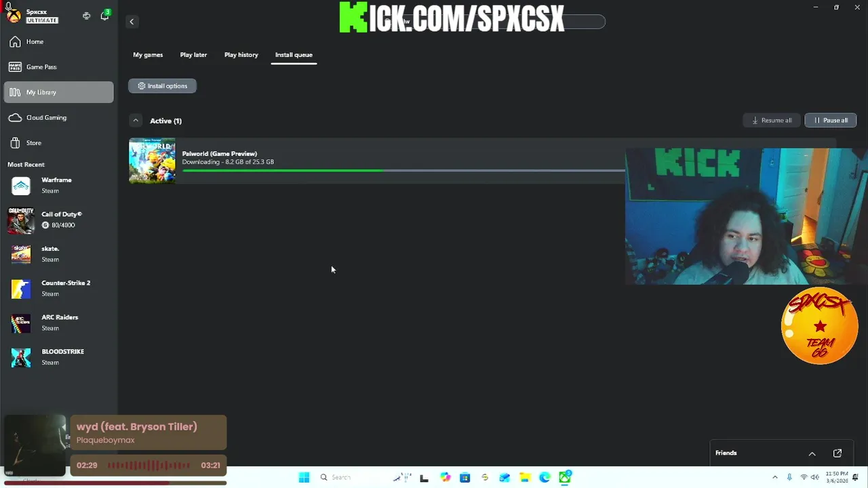Image resolution: width=868 pixels, height=488 pixels.
Task: Open Install options
Action: click(x=162, y=86)
